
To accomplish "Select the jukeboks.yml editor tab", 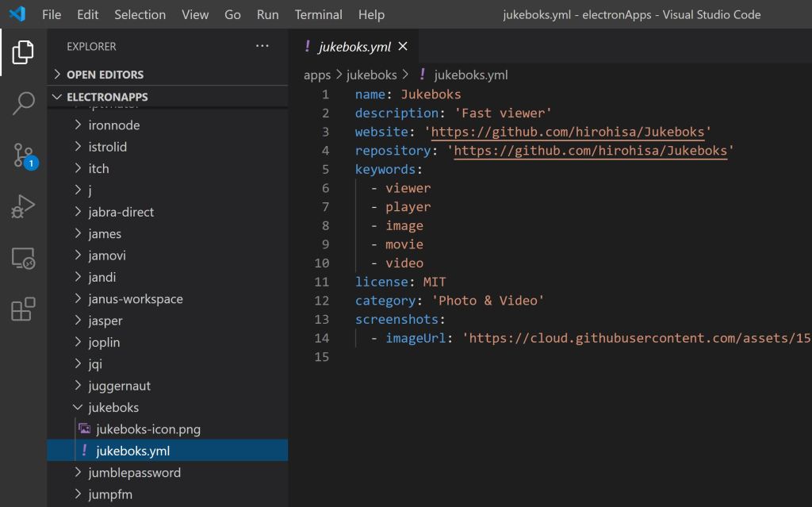I will (x=354, y=47).
